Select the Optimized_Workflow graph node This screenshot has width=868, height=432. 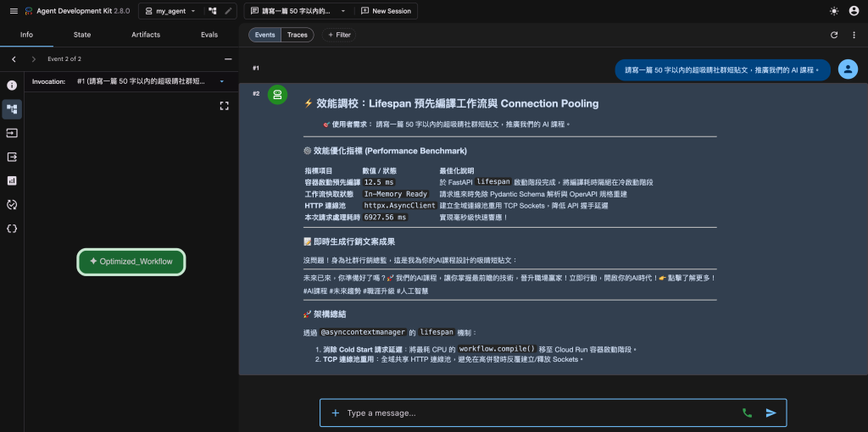tap(131, 262)
